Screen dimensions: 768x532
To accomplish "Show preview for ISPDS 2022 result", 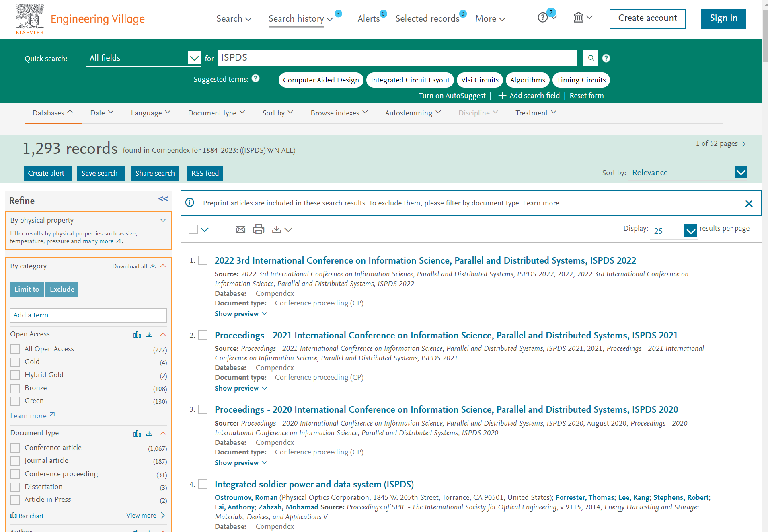I will tap(240, 314).
